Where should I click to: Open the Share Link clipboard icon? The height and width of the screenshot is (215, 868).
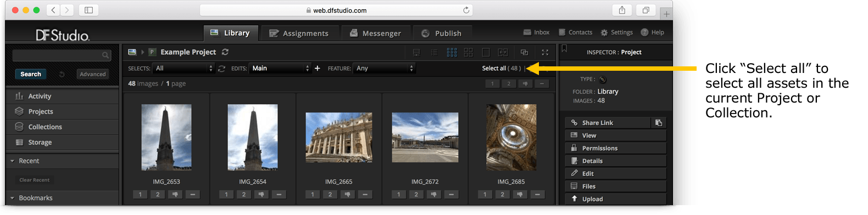pos(659,123)
